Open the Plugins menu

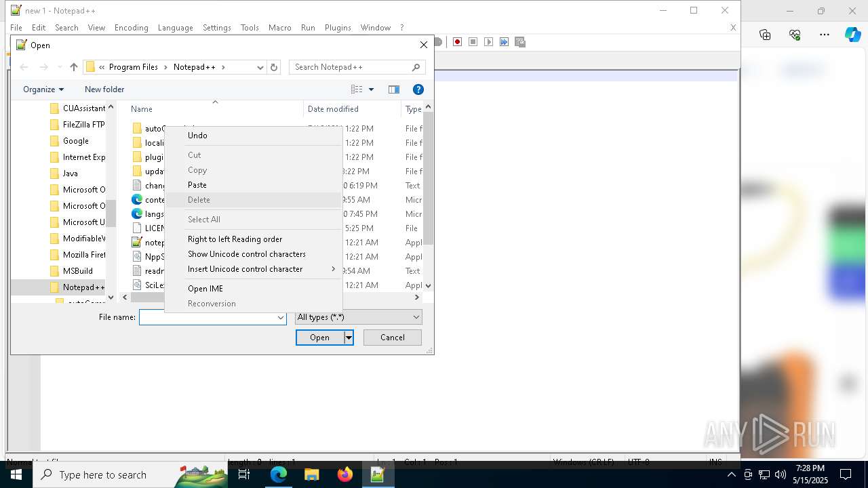click(338, 28)
